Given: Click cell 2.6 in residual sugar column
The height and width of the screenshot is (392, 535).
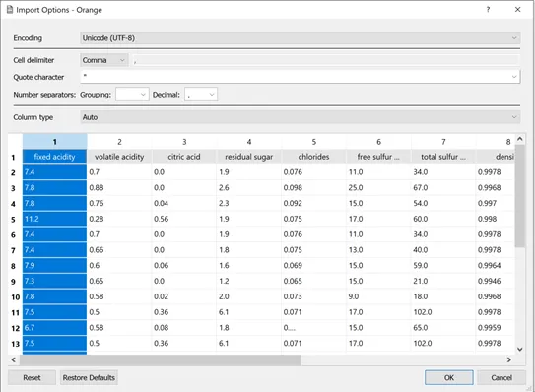Looking at the screenshot, I should tap(249, 188).
